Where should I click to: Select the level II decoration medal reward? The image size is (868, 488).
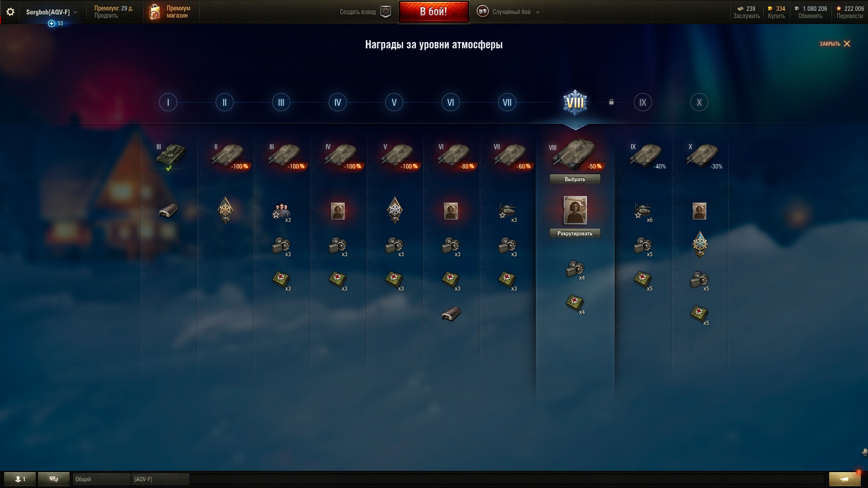[x=225, y=211]
